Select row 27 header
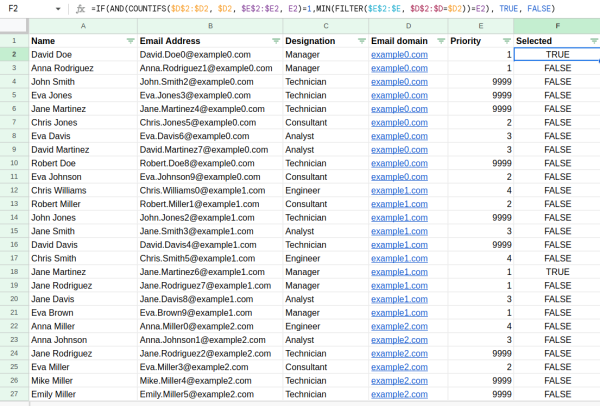The height and width of the screenshot is (406, 600). tap(14, 394)
